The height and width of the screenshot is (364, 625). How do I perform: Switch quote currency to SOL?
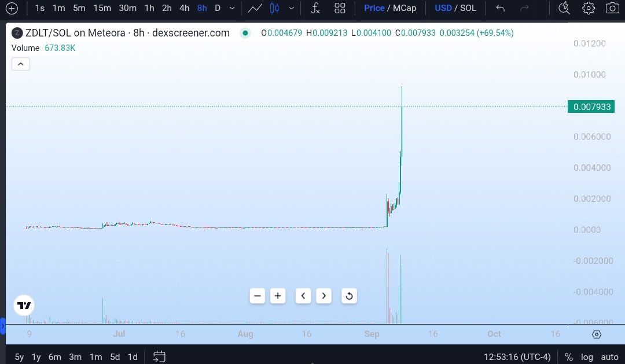[468, 8]
